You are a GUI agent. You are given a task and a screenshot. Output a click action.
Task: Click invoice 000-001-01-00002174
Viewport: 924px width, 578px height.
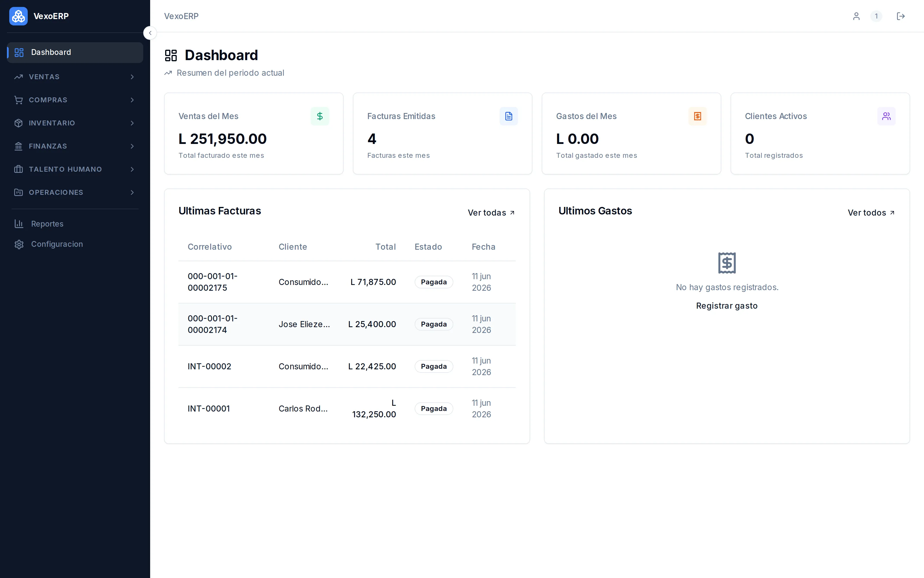(213, 324)
